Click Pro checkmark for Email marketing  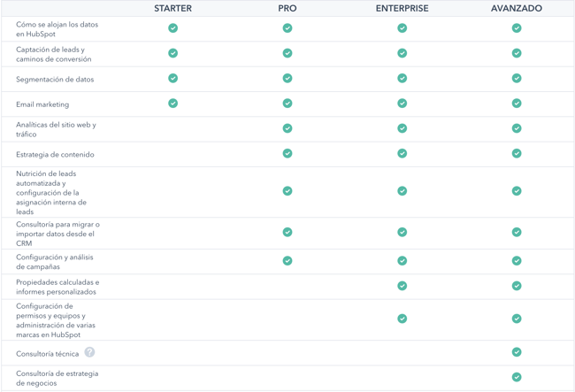287,104
